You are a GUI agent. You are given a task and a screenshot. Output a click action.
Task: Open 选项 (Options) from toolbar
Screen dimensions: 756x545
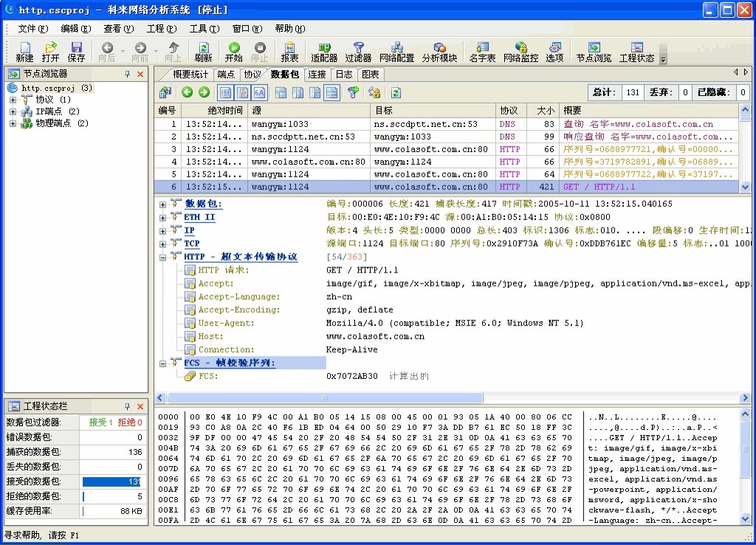pyautogui.click(x=554, y=52)
